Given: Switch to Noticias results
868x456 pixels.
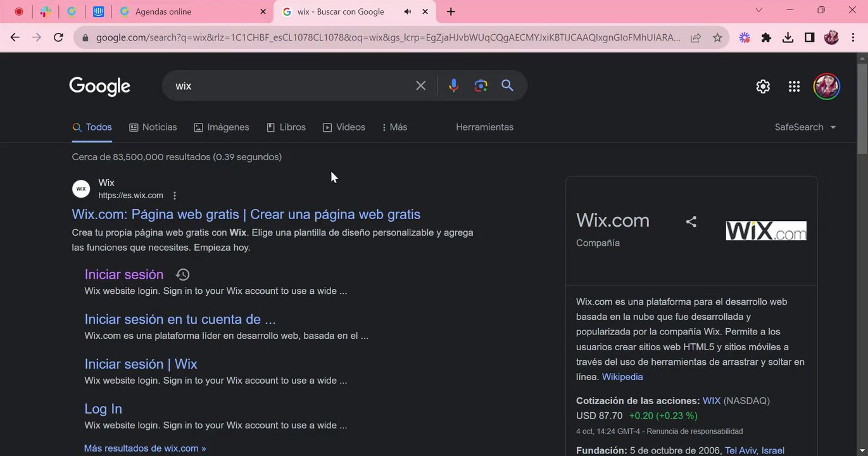Looking at the screenshot, I should [153, 127].
